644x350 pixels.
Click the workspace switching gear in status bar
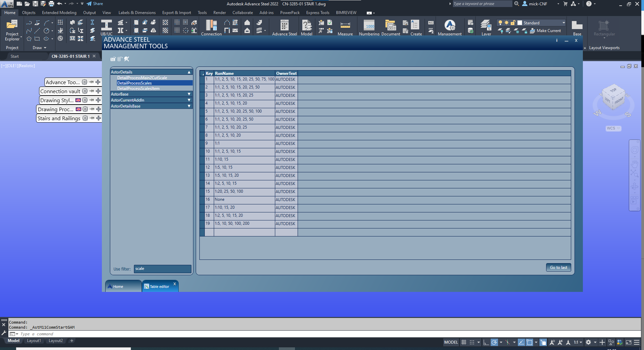[589, 342]
